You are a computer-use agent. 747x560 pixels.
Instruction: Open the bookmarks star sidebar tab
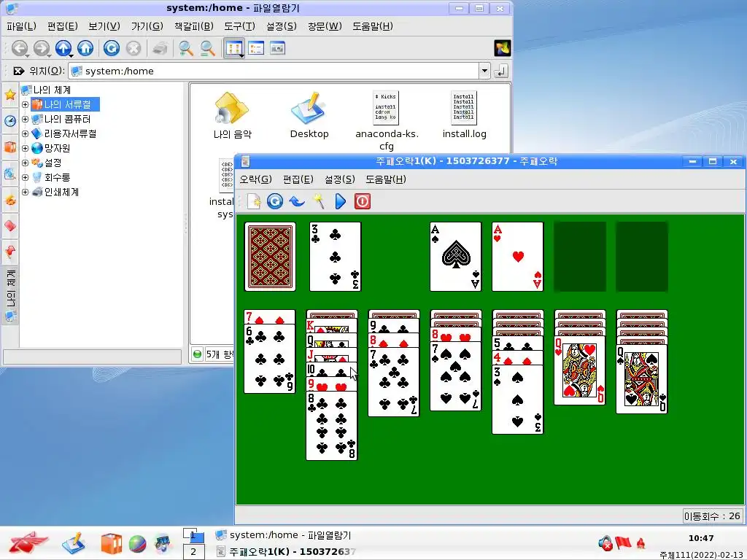pyautogui.click(x=10, y=94)
